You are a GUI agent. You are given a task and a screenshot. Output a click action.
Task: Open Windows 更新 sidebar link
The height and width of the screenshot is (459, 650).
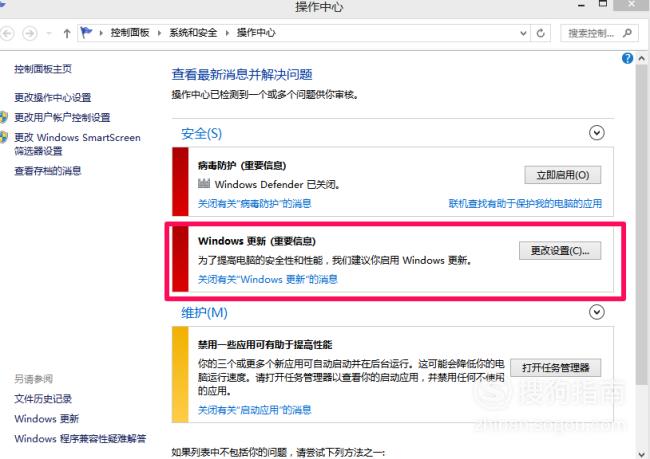[46, 419]
